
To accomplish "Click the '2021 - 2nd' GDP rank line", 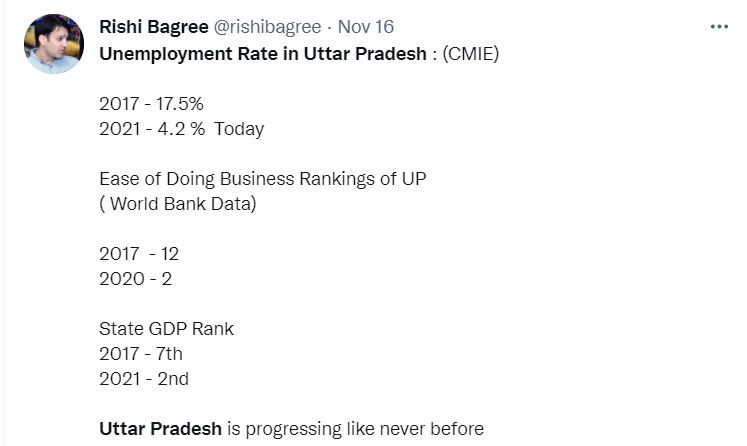I will point(144,379).
